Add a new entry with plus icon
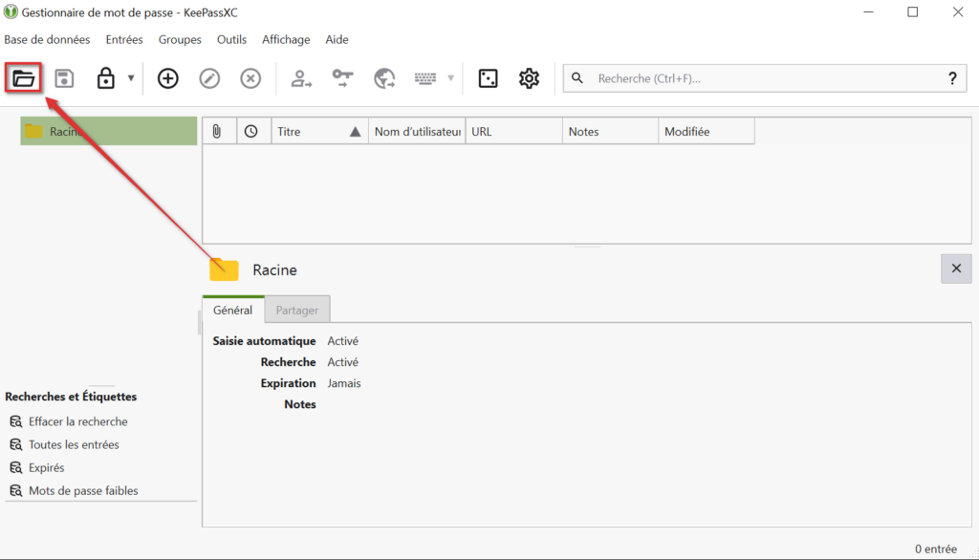The image size is (979, 560). pos(168,78)
